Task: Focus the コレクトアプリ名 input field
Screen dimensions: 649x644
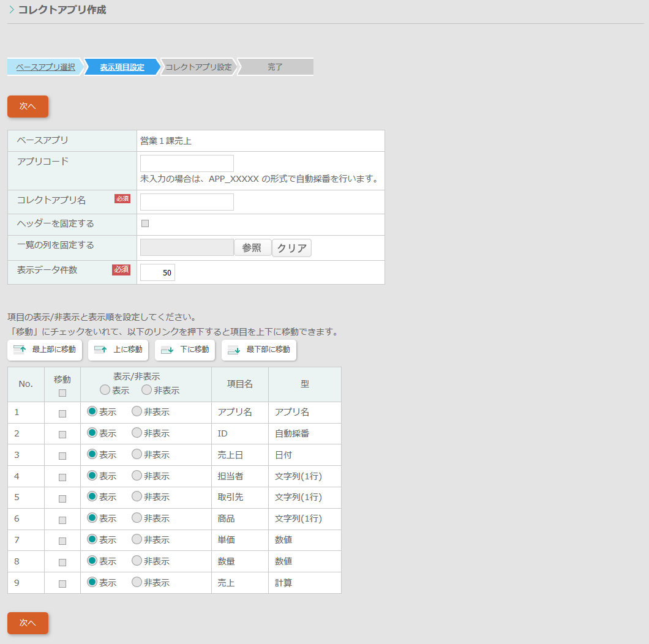Action: [x=187, y=202]
